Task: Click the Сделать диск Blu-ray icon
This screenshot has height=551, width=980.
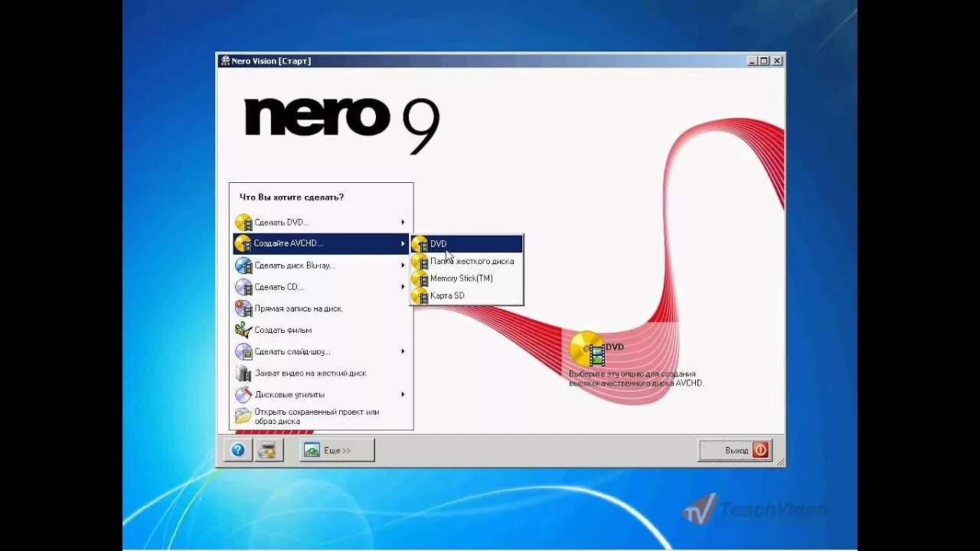Action: pos(243,266)
